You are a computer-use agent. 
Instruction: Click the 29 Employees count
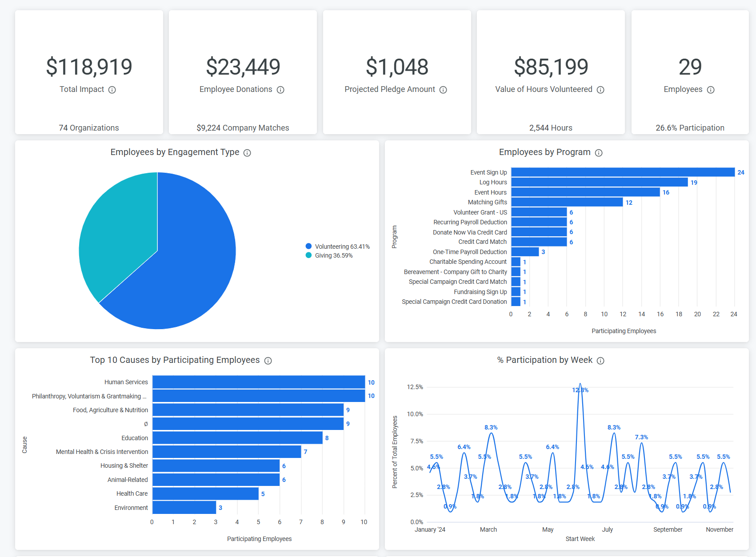click(x=690, y=67)
